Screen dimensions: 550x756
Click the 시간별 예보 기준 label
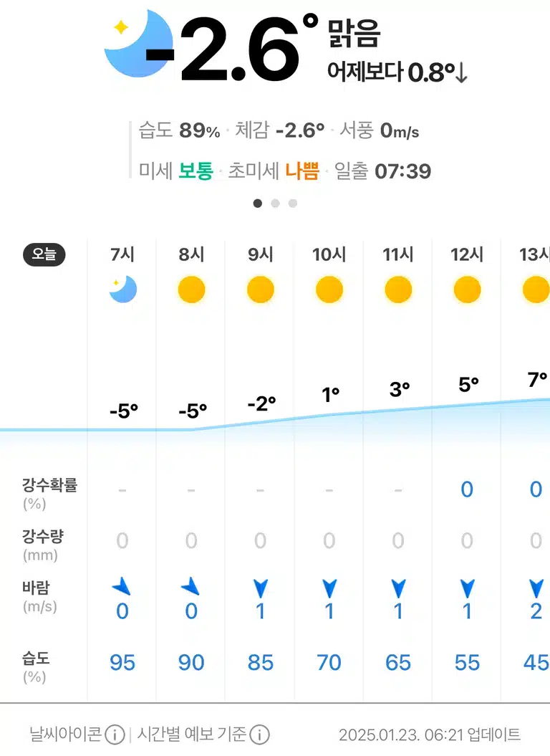pyautogui.click(x=192, y=735)
